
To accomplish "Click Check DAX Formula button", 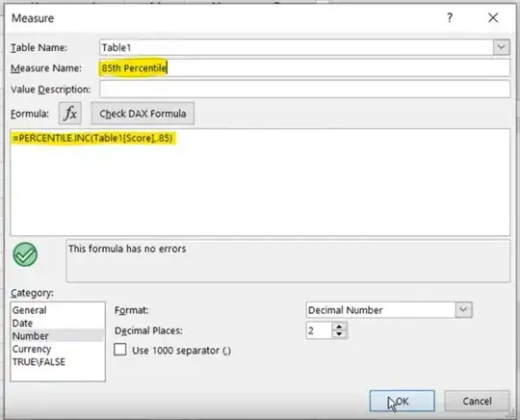I will tap(143, 114).
